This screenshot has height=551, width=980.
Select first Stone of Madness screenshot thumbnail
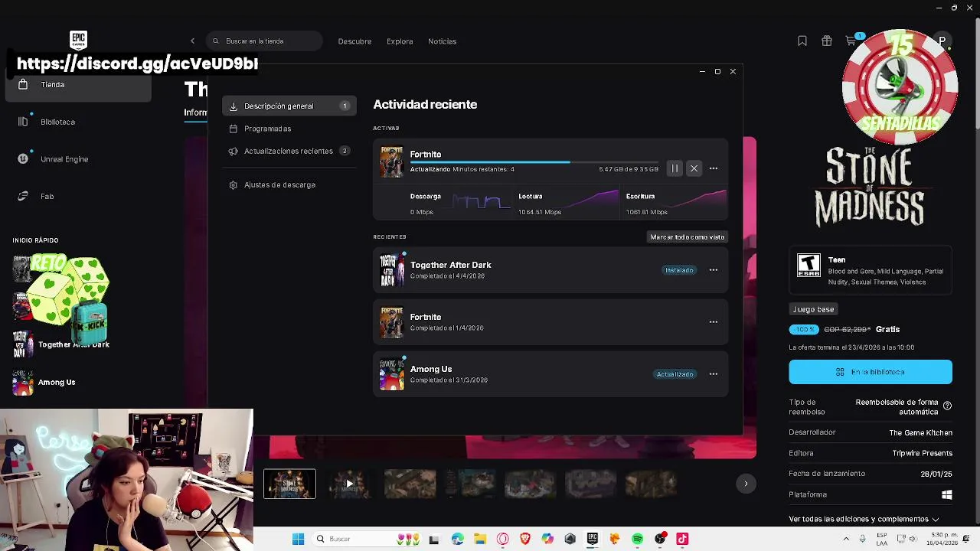pos(289,484)
